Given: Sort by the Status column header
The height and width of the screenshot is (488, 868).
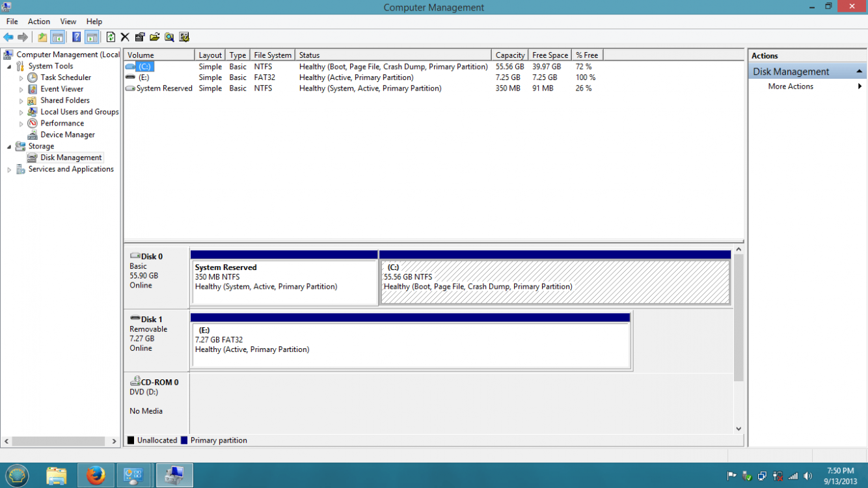Looking at the screenshot, I should click(393, 55).
